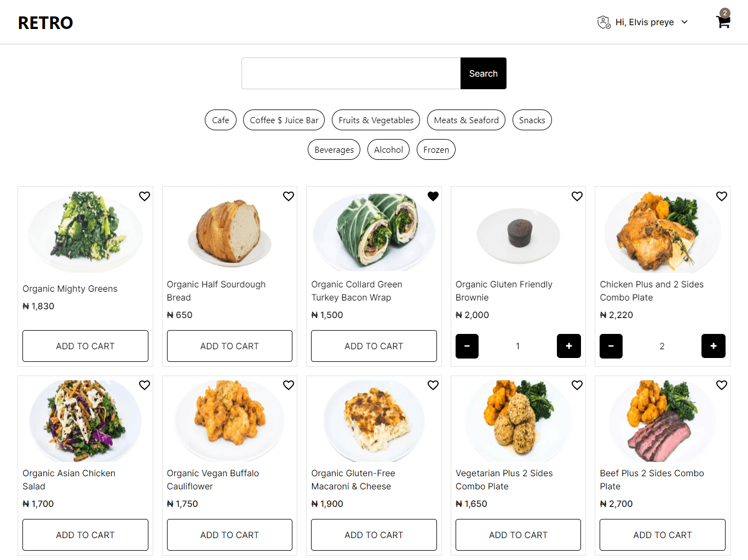Decrease Organic Gluten Friendly Brownie quantity
This screenshot has height=560, width=748.
click(467, 346)
